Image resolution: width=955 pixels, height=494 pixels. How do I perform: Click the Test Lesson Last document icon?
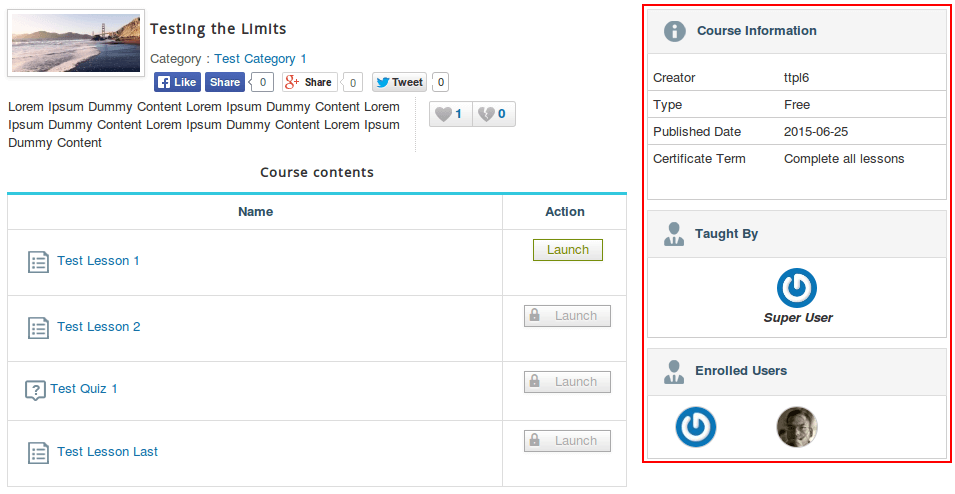pyautogui.click(x=38, y=453)
